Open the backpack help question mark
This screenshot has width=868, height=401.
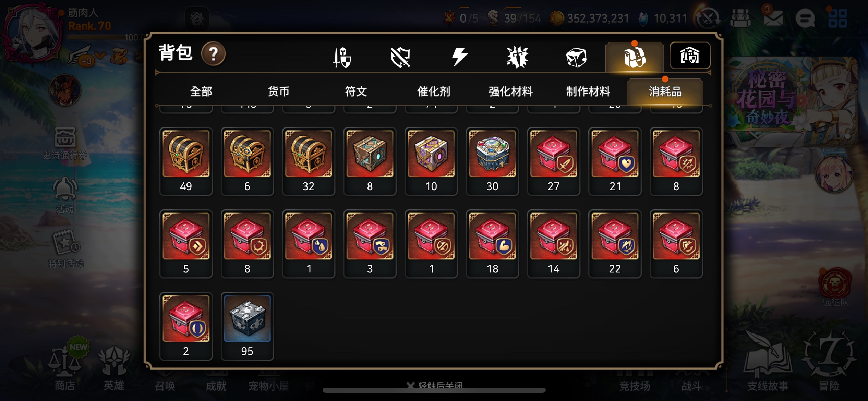click(213, 54)
